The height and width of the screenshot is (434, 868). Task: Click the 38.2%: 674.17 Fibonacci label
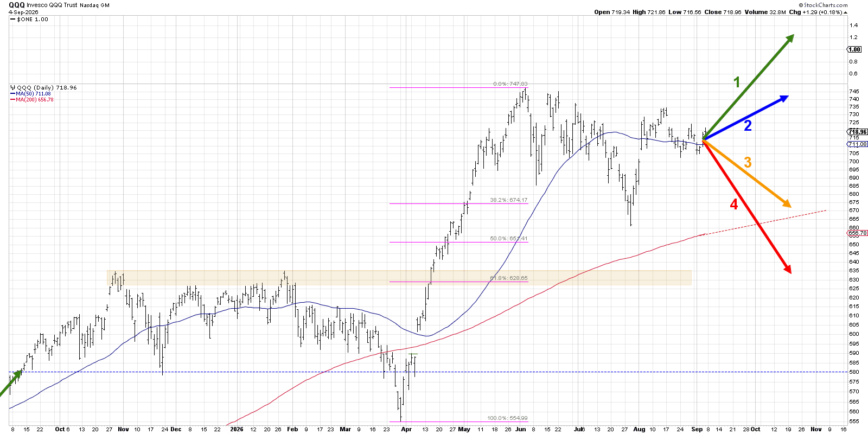508,200
